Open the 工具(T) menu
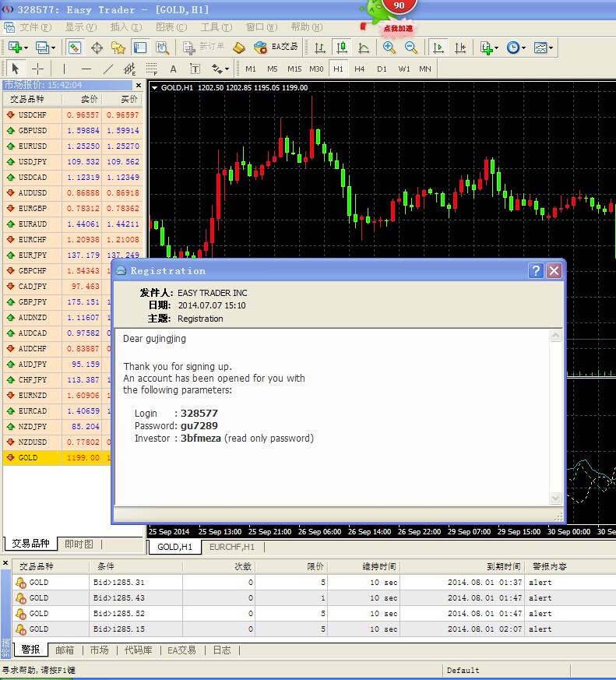The height and width of the screenshot is (680, 616). tap(216, 27)
